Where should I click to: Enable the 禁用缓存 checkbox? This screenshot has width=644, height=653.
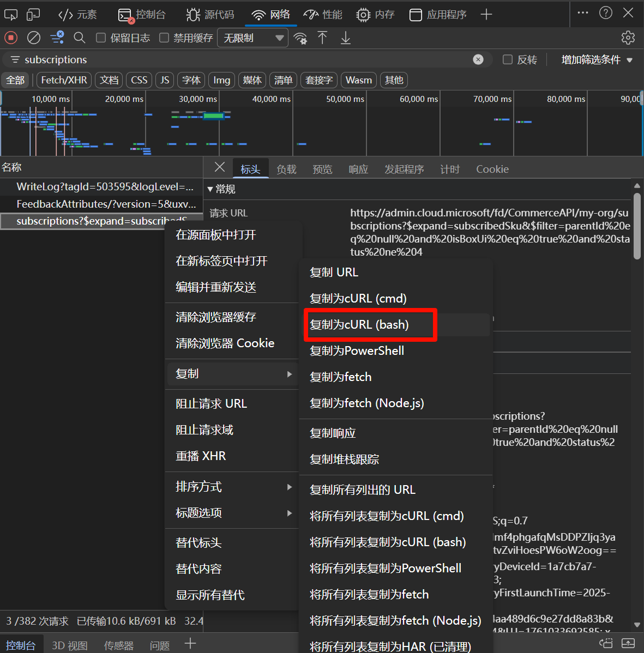coord(164,38)
